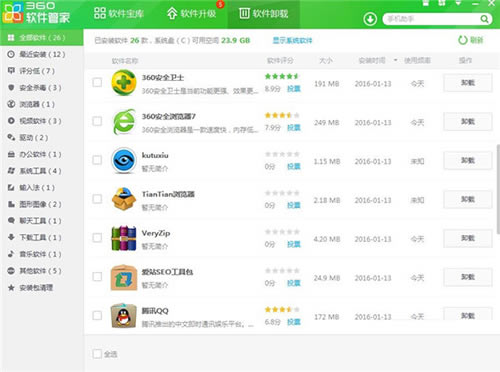
Task: Open 图形图像 (2) category
Action: pos(42,204)
